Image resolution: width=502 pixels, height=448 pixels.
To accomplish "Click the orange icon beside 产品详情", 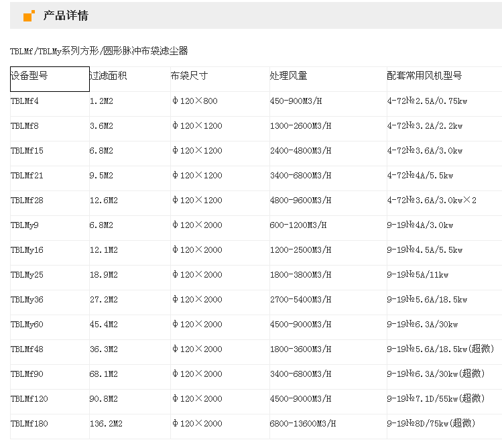I will click(29, 15).
